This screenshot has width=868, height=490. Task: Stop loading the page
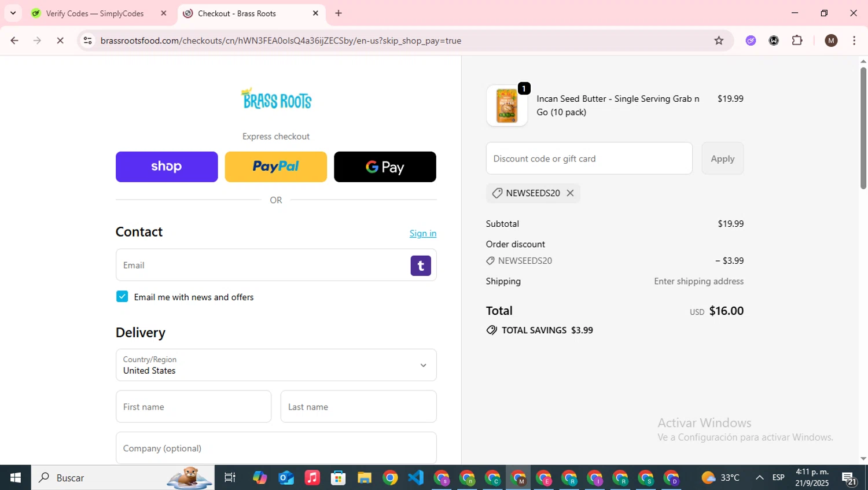point(60,40)
